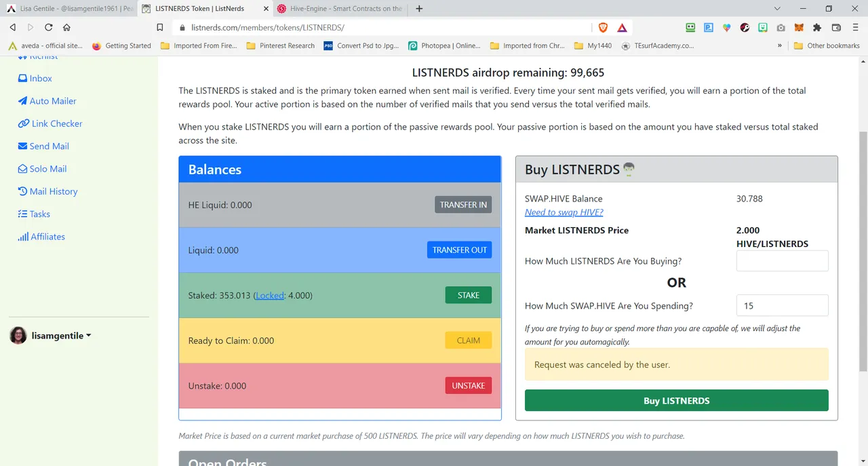Focus the SWAP.HIVE spending amount field
Image resolution: width=868 pixels, height=466 pixels.
point(783,305)
